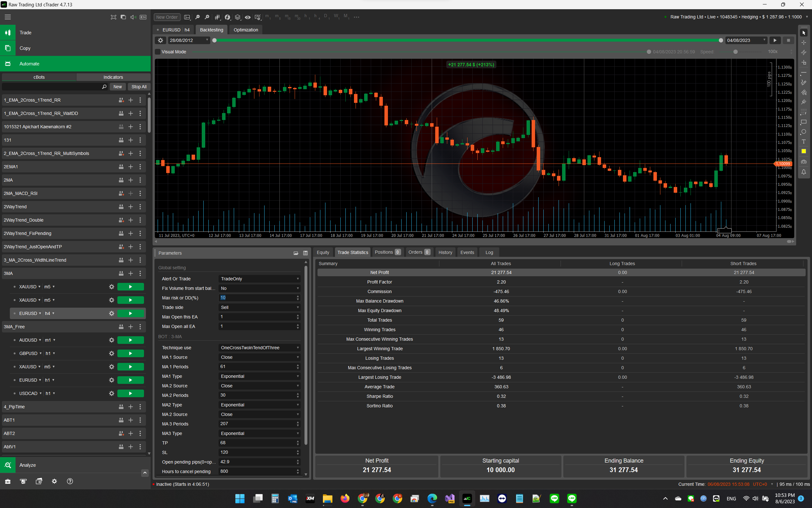Open backtesting settings gear icon
The width and height of the screenshot is (812, 508).
coord(160,40)
